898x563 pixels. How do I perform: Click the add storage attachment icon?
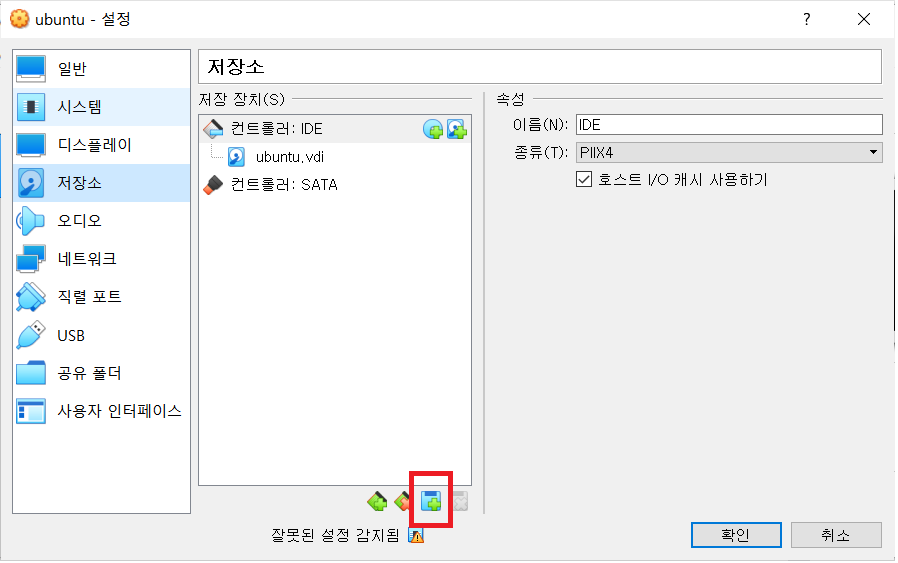(x=431, y=502)
